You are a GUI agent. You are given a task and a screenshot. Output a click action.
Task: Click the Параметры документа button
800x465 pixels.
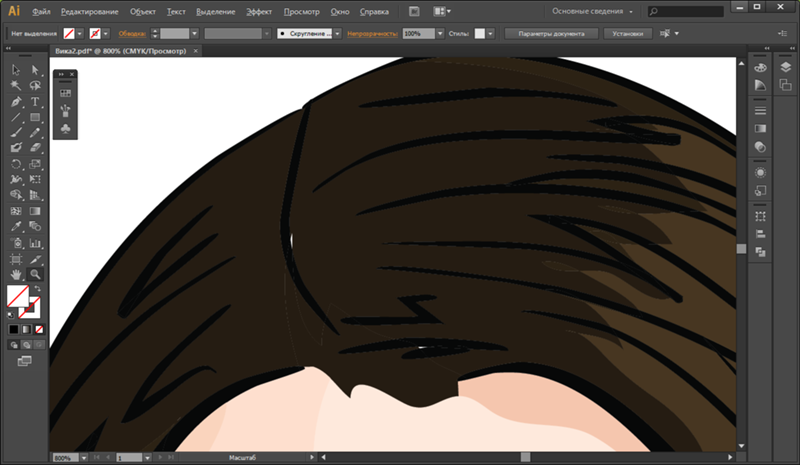click(x=551, y=33)
